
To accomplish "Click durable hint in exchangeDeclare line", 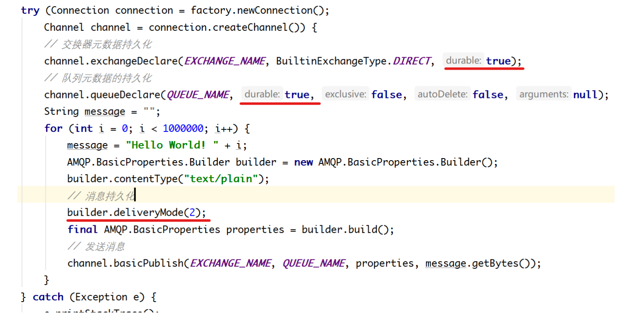I will [x=463, y=61].
